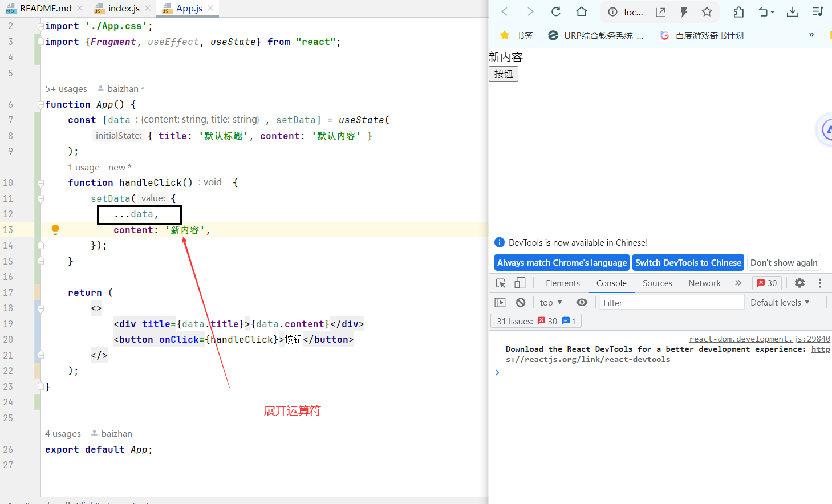Click the console prompt arrow
Image resolution: width=832 pixels, height=504 pixels.
[x=497, y=372]
